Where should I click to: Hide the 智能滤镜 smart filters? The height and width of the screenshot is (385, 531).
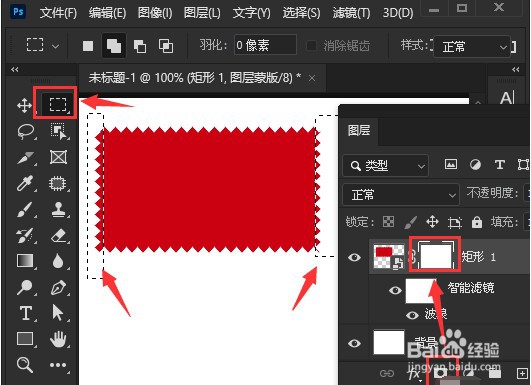tap(395, 290)
